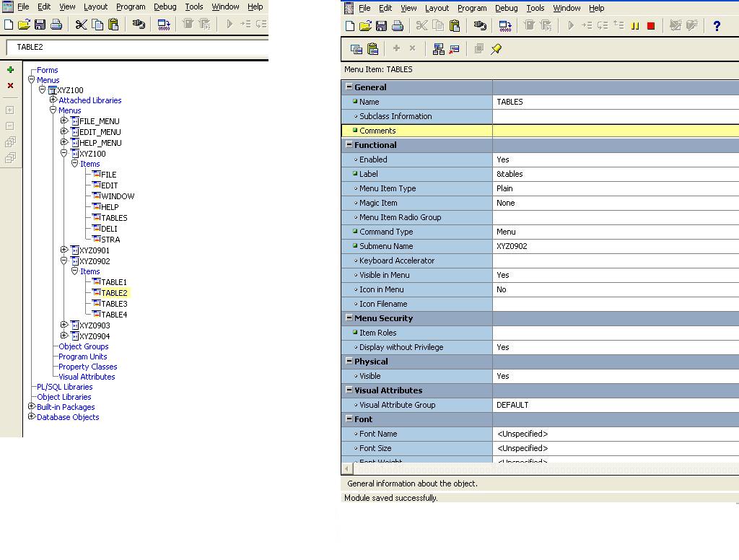Click the Property Class icon
739x560 pixels.
[438, 48]
